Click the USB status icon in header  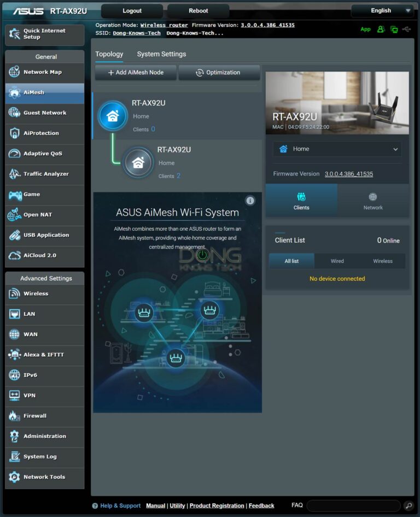point(406,29)
